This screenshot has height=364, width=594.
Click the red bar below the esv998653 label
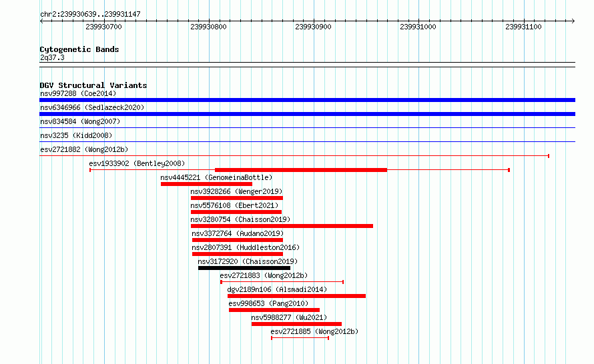(x=274, y=310)
